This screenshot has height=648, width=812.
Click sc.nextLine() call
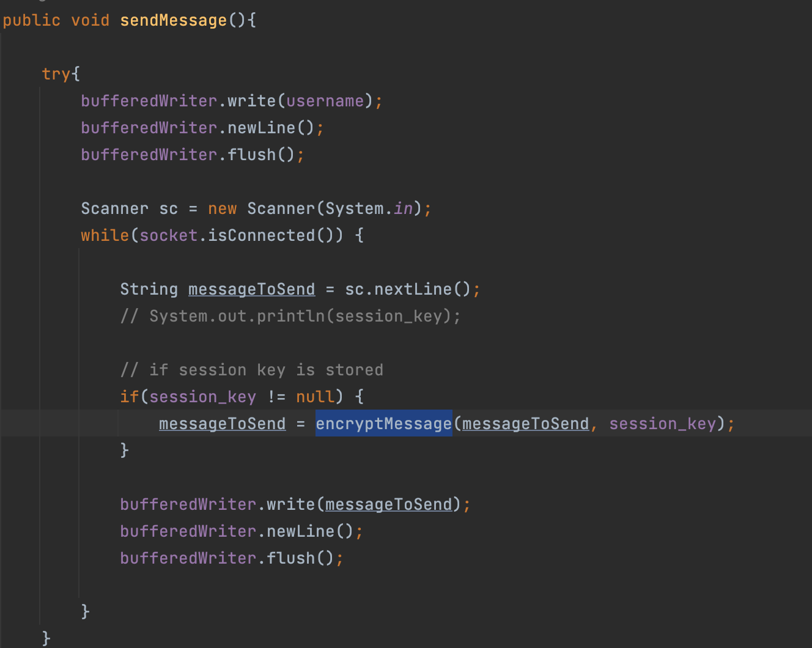(408, 289)
